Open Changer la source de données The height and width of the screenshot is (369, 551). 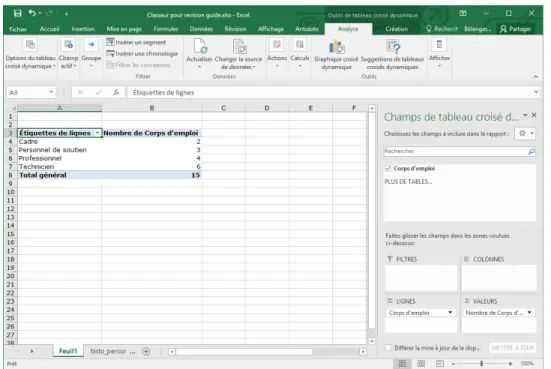[238, 54]
